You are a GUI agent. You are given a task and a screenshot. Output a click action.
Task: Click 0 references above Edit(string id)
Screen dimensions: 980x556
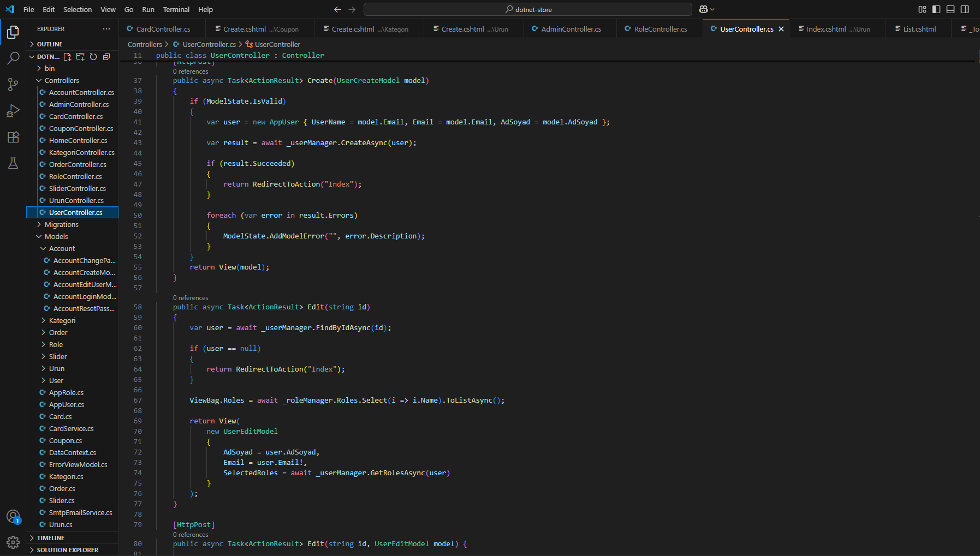tap(191, 298)
